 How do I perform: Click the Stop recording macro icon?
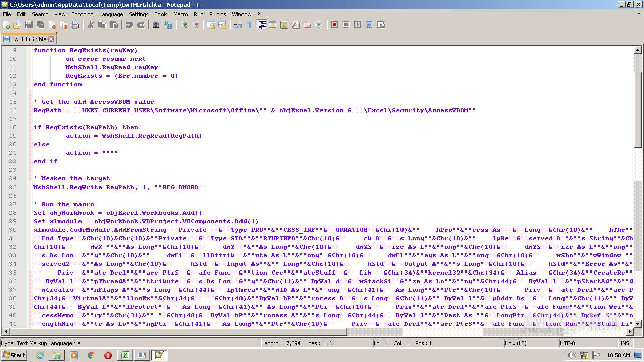[346, 25]
